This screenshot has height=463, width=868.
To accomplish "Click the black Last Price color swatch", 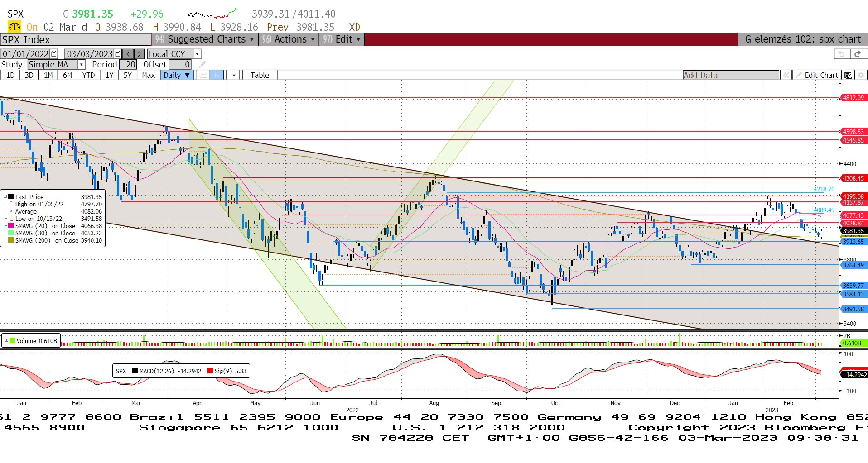I will 11,197.
